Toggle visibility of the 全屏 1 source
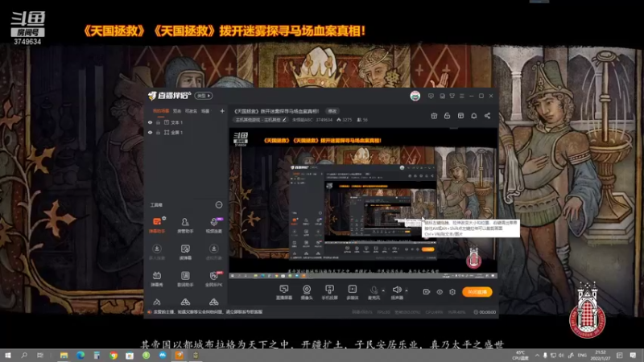Image resolution: width=644 pixels, height=362 pixels. click(150, 133)
